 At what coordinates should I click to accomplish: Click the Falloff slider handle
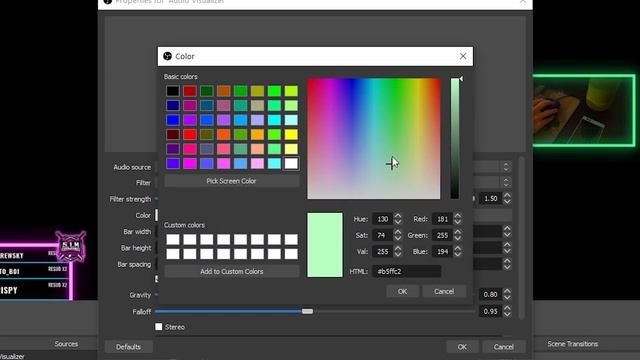[307, 311]
